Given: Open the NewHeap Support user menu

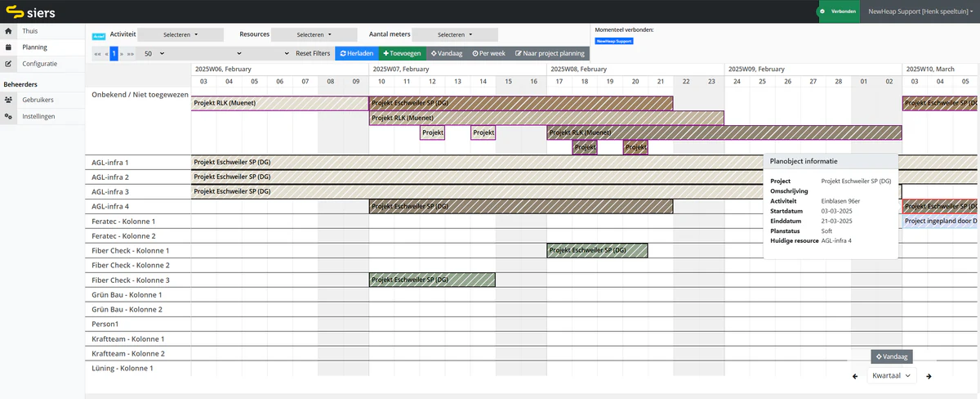Looking at the screenshot, I should [x=920, y=11].
